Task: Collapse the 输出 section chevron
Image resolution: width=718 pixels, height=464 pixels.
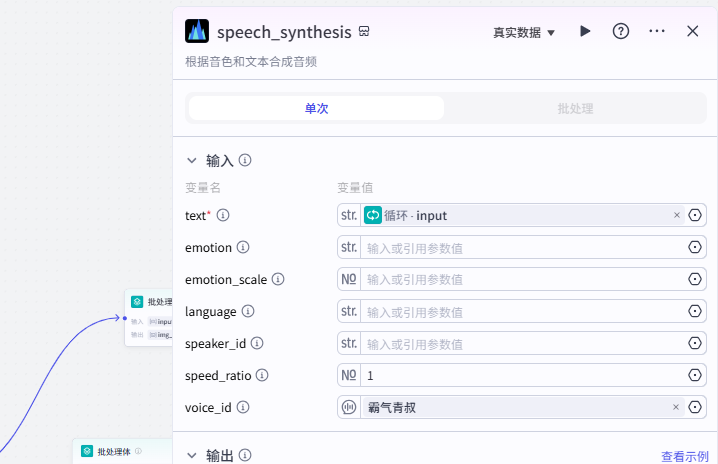Action: [192, 455]
